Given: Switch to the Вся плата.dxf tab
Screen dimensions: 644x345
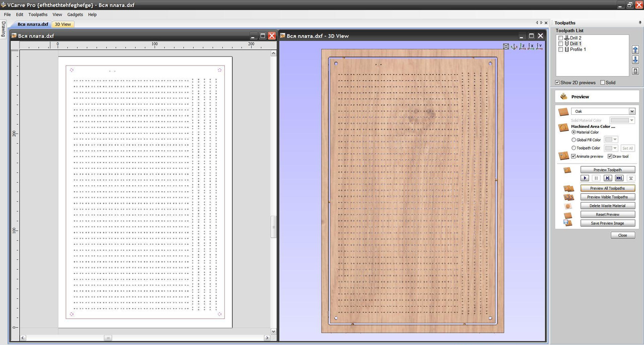Looking at the screenshot, I should (x=33, y=24).
